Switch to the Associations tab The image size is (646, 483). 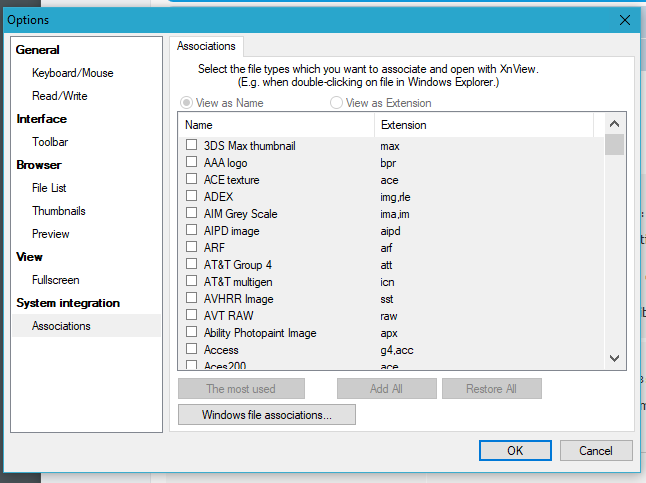pyautogui.click(x=206, y=46)
